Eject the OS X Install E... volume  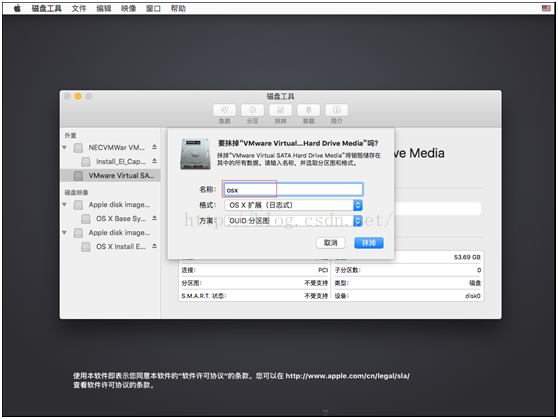click(x=154, y=246)
